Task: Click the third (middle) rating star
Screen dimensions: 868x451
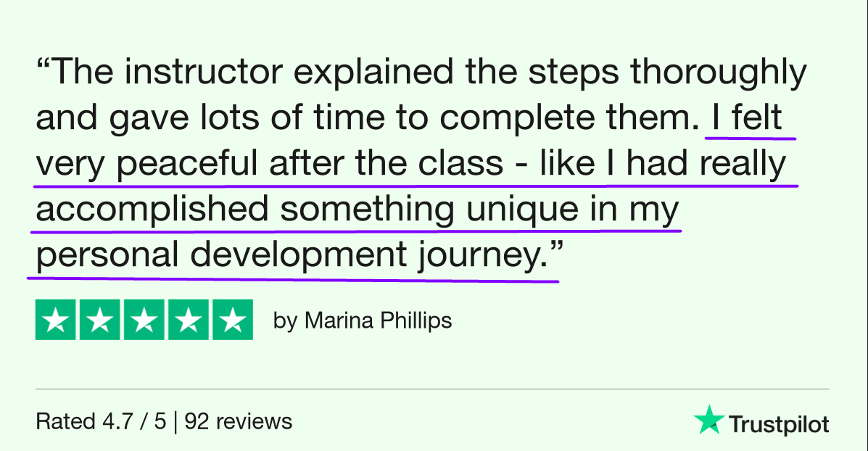Action: 145,320
